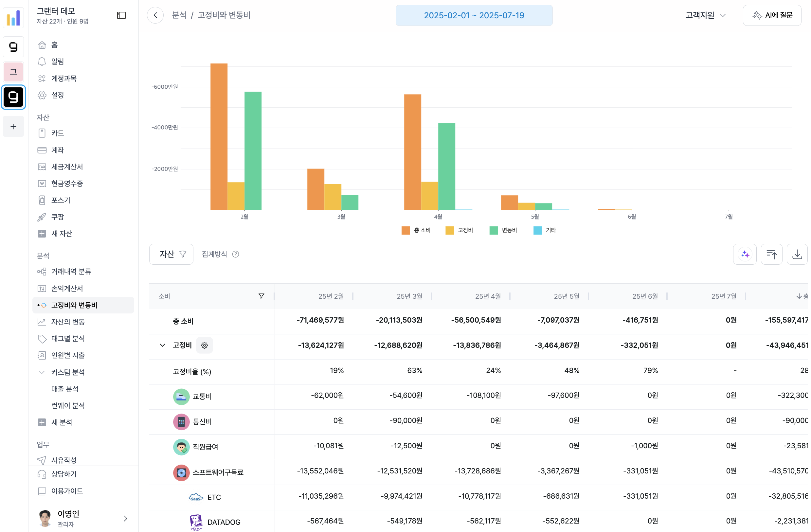Viewport: 811px width, 532px height.
Task: Open 손익계산서 in sidebar menu
Action: point(67,289)
